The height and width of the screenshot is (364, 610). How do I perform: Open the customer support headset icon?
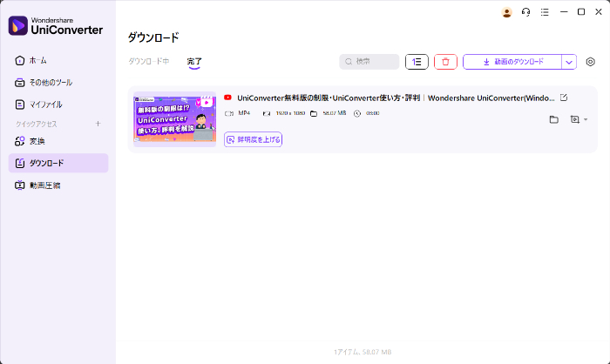click(525, 12)
